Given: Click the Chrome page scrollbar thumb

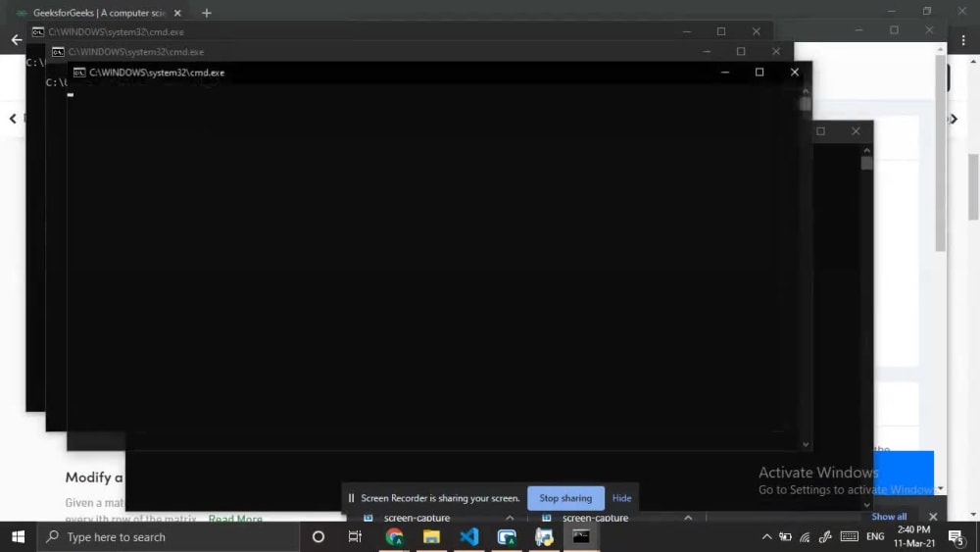Looking at the screenshot, I should click(974, 187).
